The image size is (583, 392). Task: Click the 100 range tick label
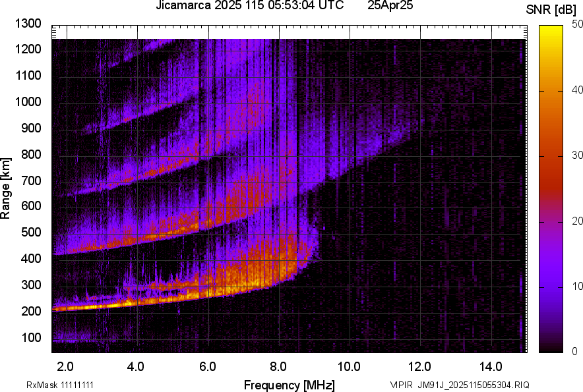31,337
